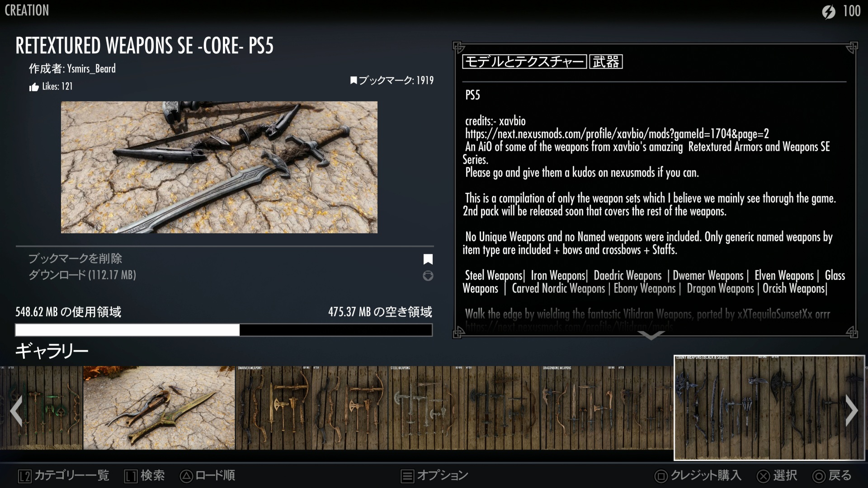Click the options menu icon
The width and height of the screenshot is (868, 488).
pyautogui.click(x=407, y=476)
